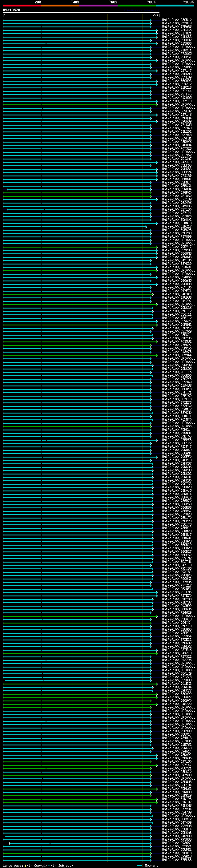Select label UniRef100_P12795
Image resolution: width=197 pixels, height=868 pixels.
(x=177, y=660)
